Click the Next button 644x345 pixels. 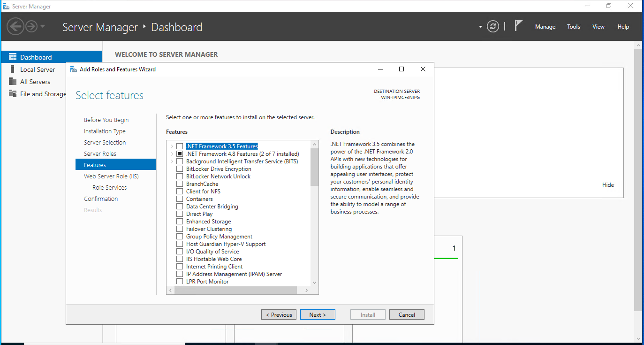click(318, 314)
